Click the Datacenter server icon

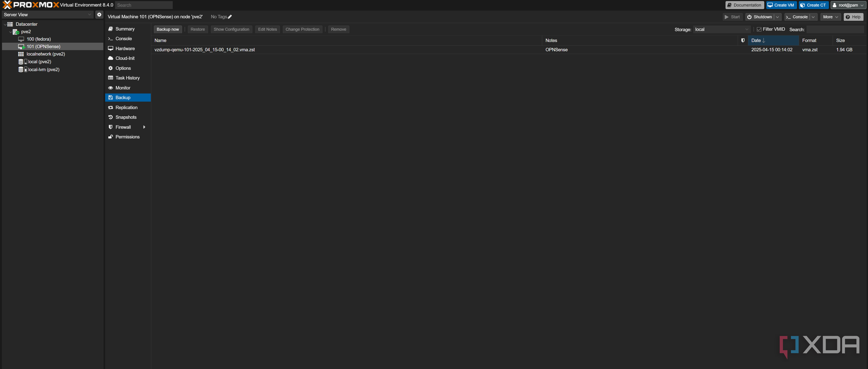10,24
